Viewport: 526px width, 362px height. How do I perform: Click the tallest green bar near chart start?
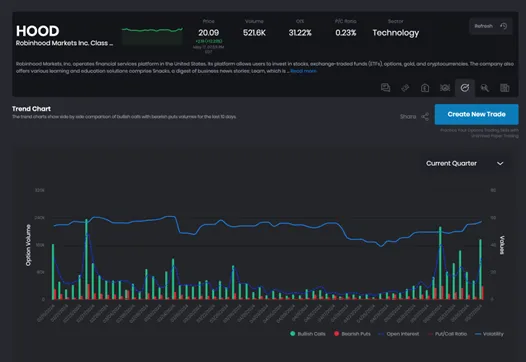click(87, 259)
